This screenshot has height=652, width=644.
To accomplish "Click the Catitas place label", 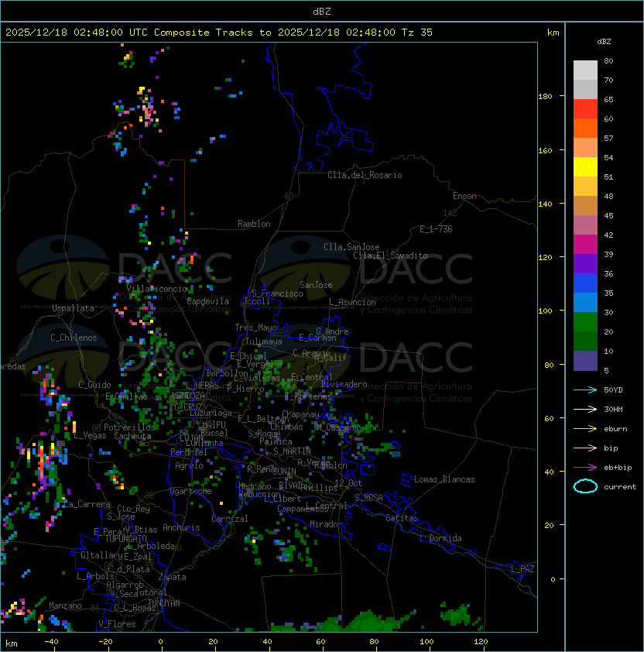I will coord(402,518).
